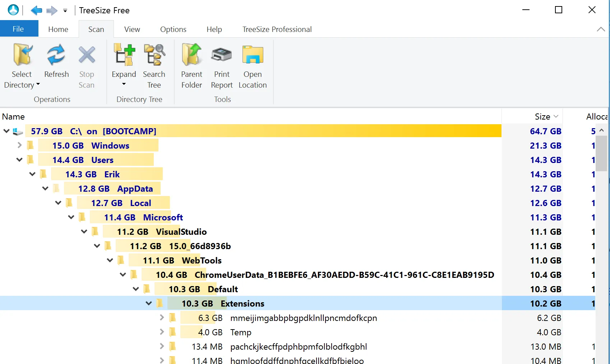
Task: Collapse the Extensions folder node
Action: [x=149, y=303]
